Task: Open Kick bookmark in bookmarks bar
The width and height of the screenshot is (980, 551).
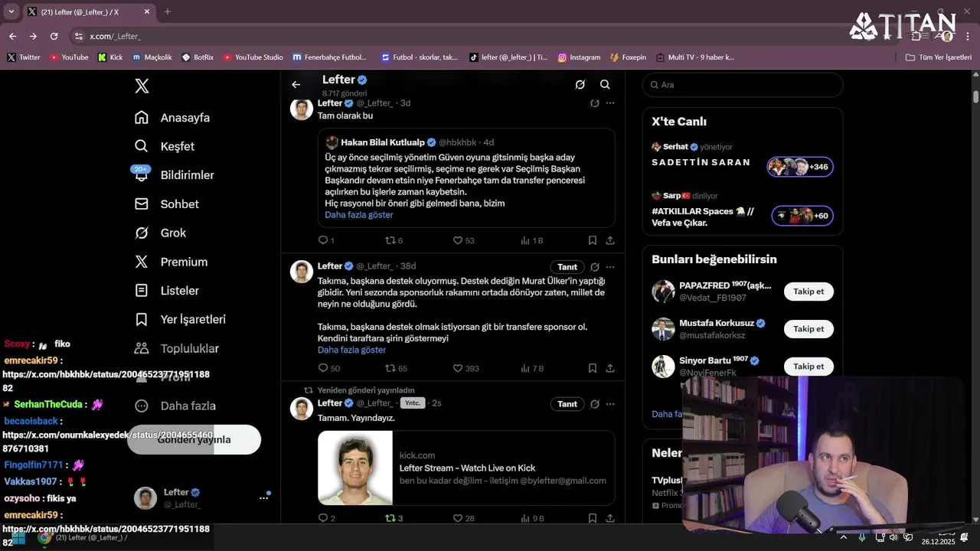Action: 110,57
